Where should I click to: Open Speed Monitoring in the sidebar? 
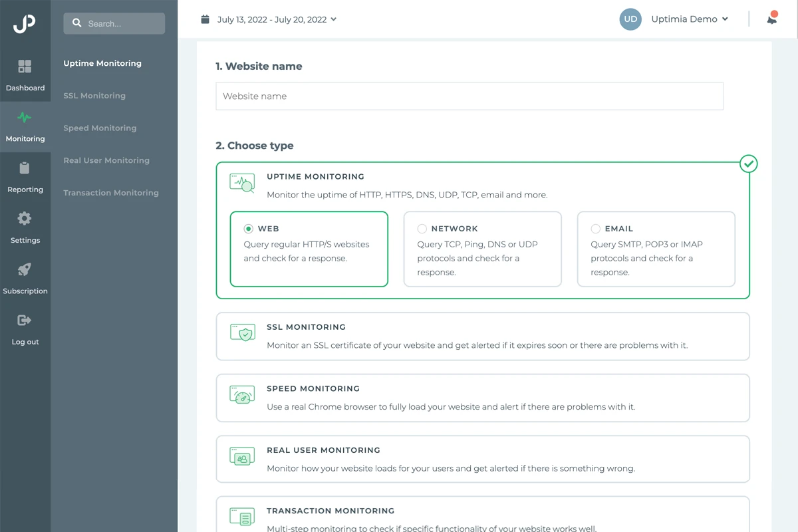coord(100,128)
